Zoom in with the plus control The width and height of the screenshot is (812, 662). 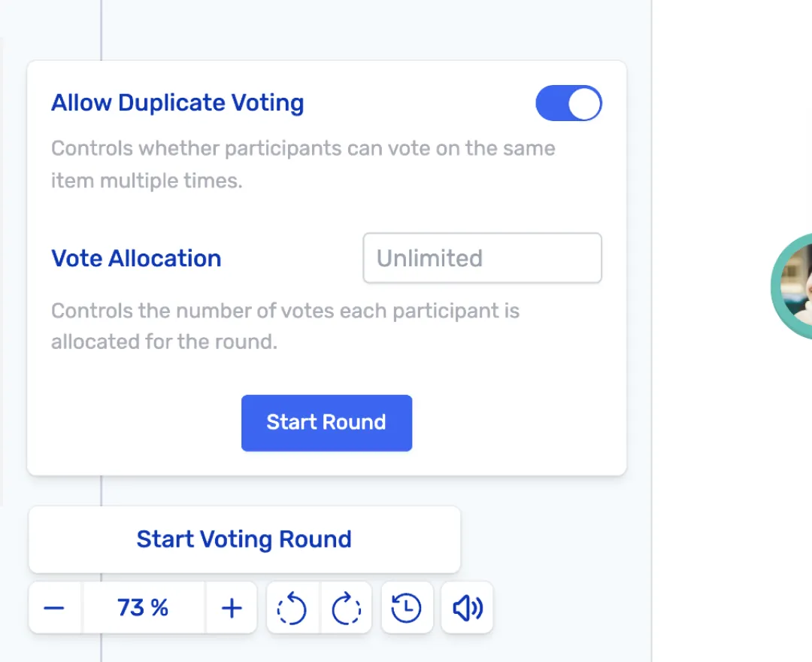[232, 608]
